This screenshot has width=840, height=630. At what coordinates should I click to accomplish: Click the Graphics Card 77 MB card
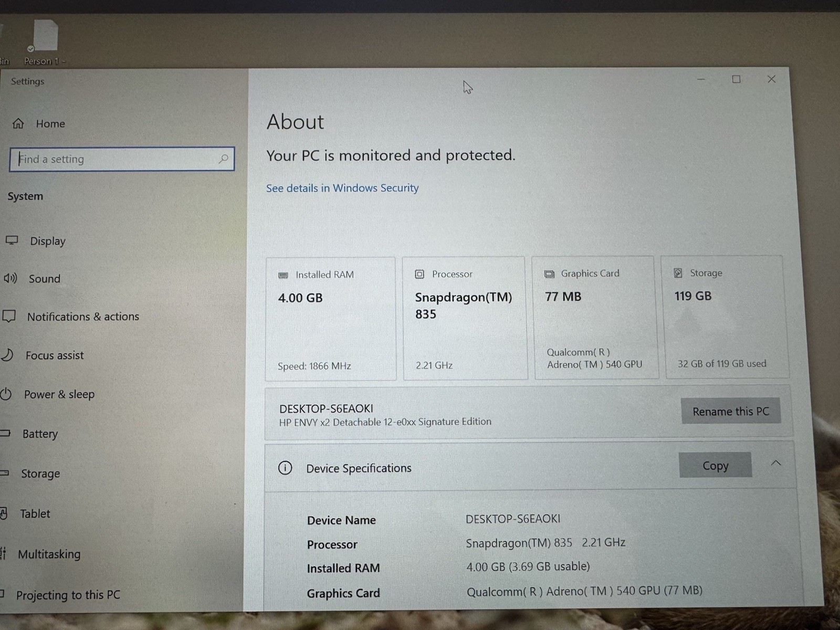coord(595,317)
